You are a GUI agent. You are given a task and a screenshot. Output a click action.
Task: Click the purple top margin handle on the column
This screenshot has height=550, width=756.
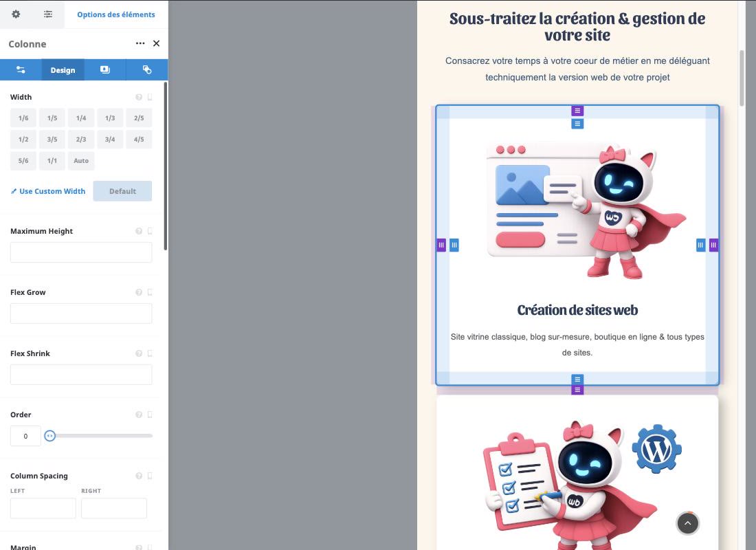tap(577, 111)
